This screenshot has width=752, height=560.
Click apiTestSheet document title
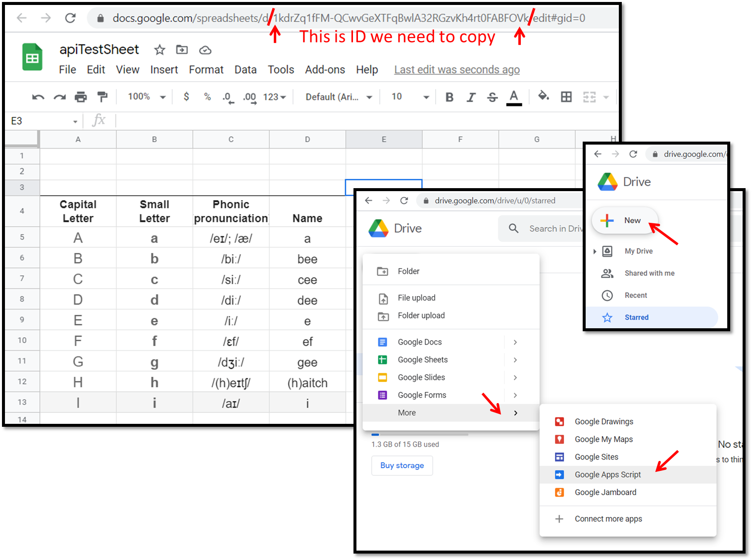pos(99,50)
